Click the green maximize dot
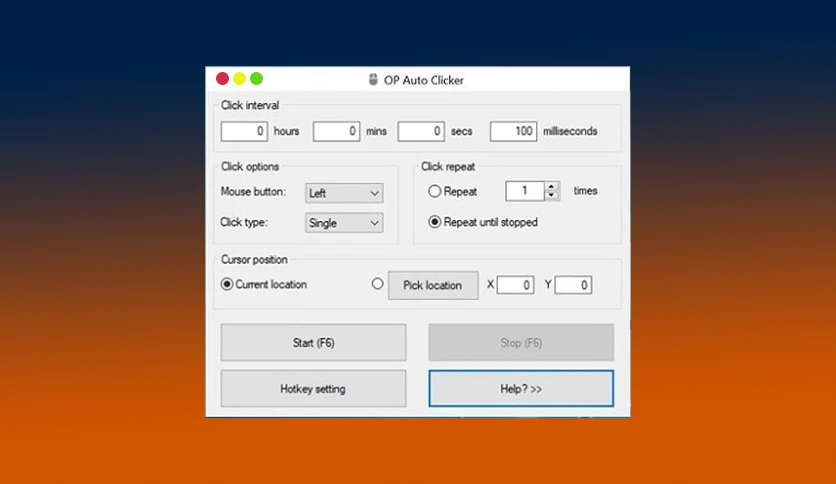 [x=256, y=79]
